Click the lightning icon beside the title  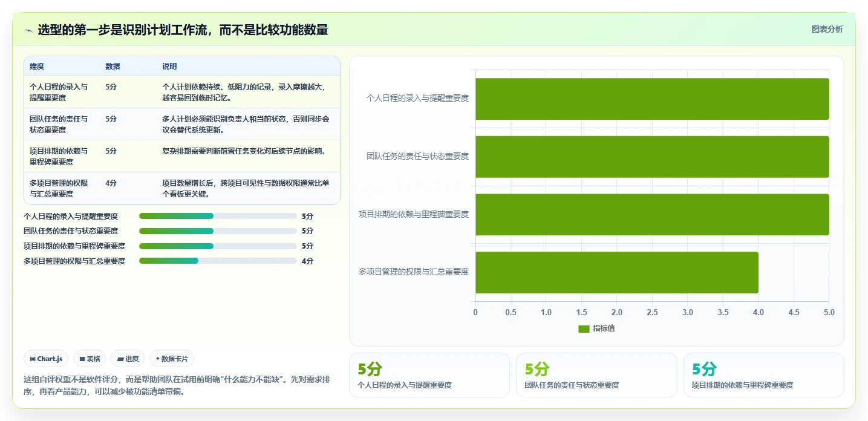(29, 30)
